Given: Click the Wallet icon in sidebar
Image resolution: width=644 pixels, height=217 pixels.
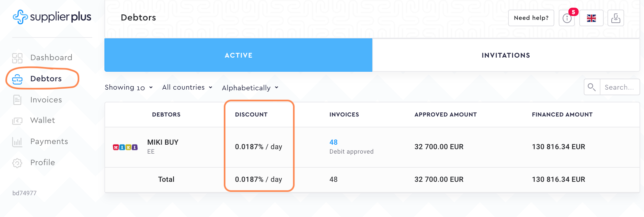Looking at the screenshot, I should [17, 121].
